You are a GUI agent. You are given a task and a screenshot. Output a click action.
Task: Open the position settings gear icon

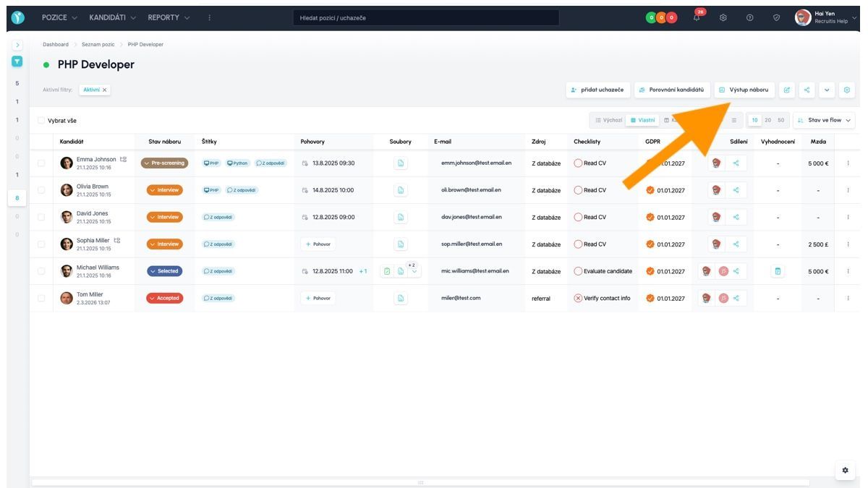(847, 90)
